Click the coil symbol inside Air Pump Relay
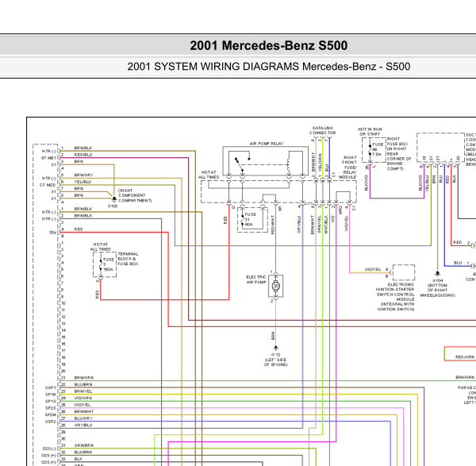Viewport: 476px width, 466px height. click(288, 164)
